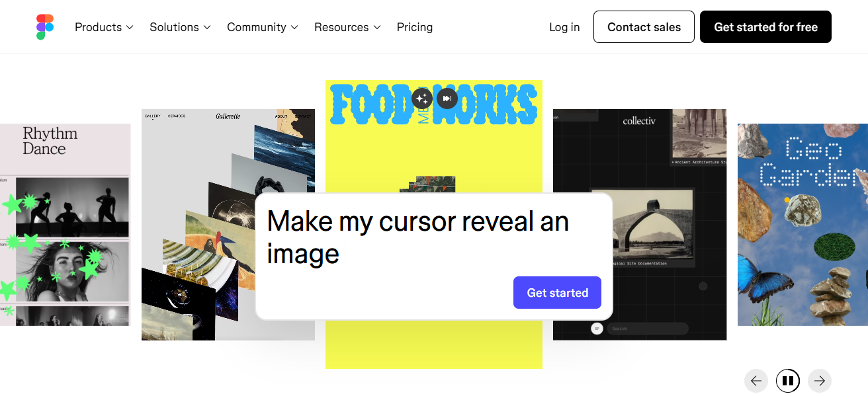
Task: Click the Log in link
Action: pyautogui.click(x=564, y=27)
